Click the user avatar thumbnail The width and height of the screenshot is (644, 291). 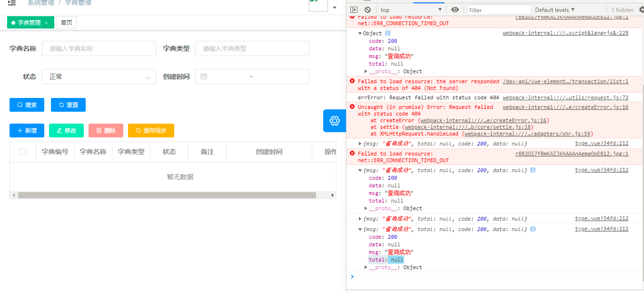[x=318, y=5]
